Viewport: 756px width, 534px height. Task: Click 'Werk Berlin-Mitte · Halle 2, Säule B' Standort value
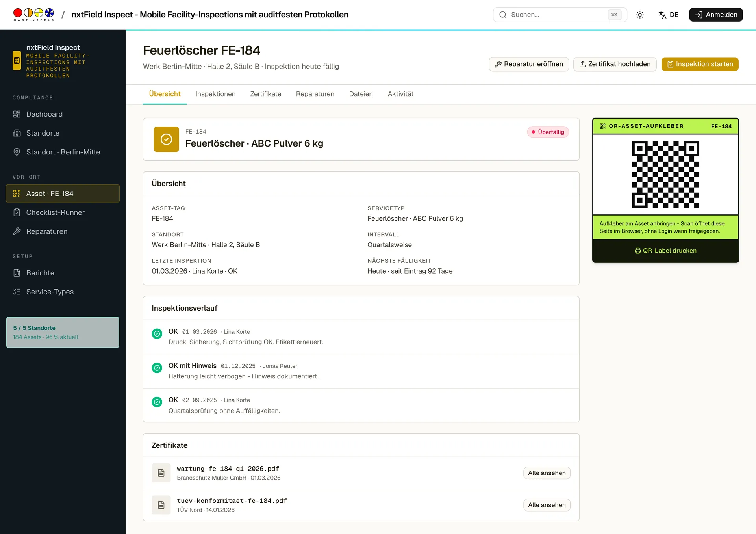206,245
